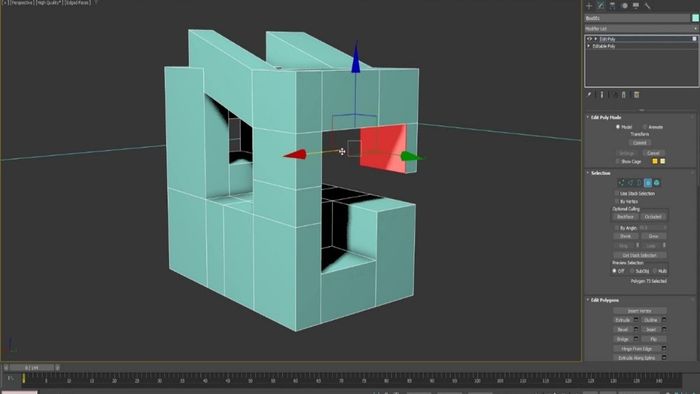Collapse the Edit Poly Mode rollout
This screenshot has height=394, width=700.
588,117
